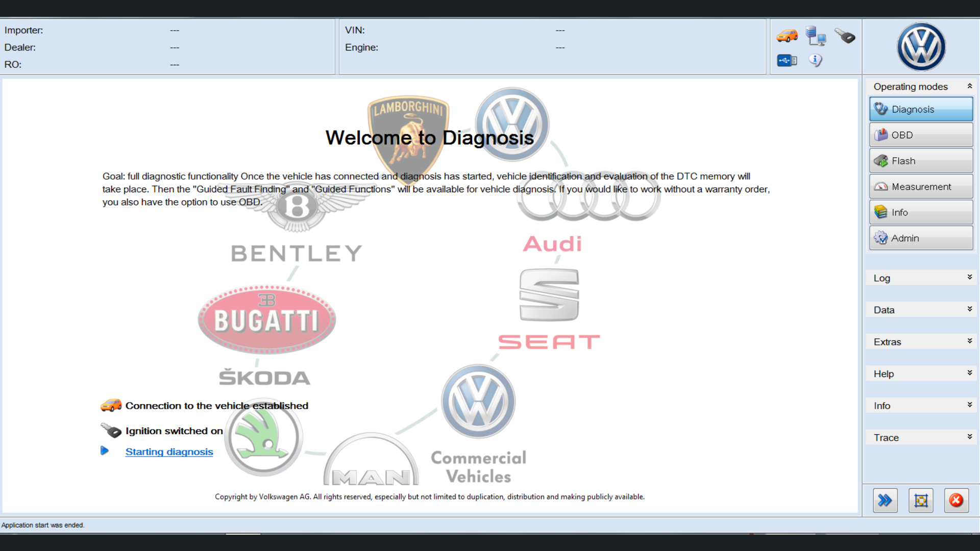Click the Audi rings logo

[x=589, y=196]
